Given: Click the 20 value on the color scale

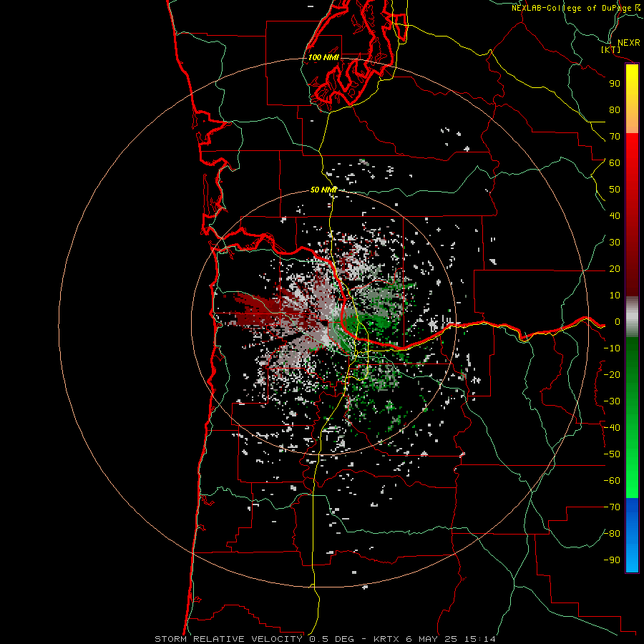Looking at the screenshot, I should click(x=615, y=269).
